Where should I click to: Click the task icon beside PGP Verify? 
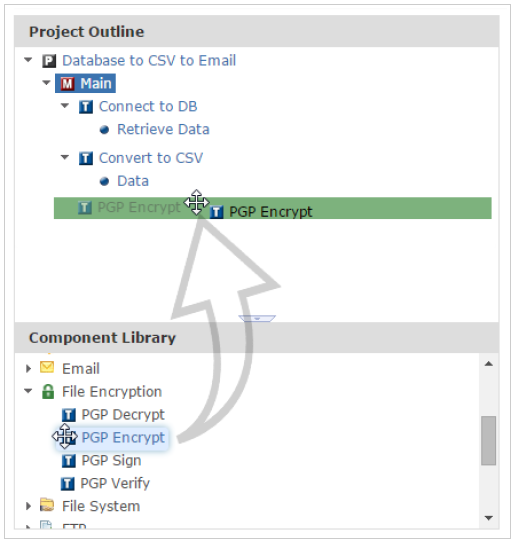tap(68, 484)
